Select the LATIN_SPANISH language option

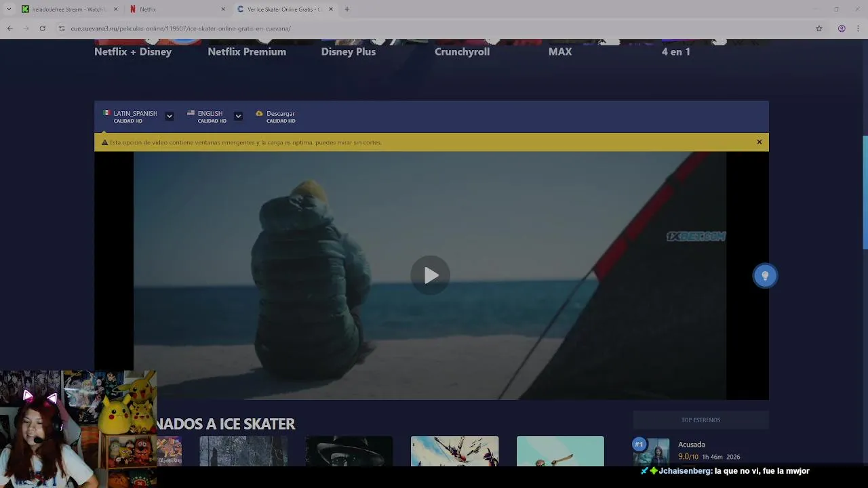[135, 117]
